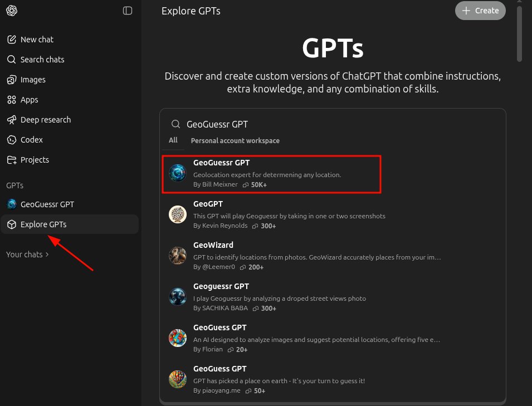Click the Deep research telescope icon
Viewport: 532px width, 406px height.
(12, 120)
